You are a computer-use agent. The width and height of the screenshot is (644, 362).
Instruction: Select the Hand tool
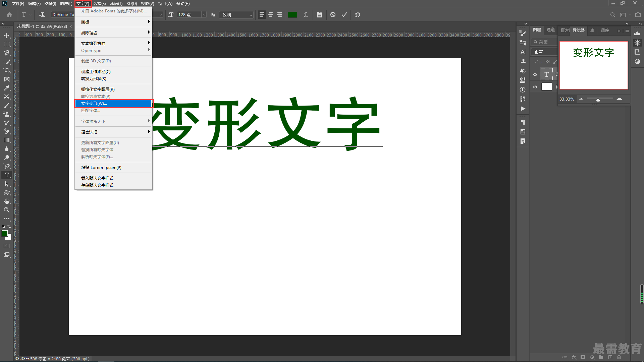(7, 201)
